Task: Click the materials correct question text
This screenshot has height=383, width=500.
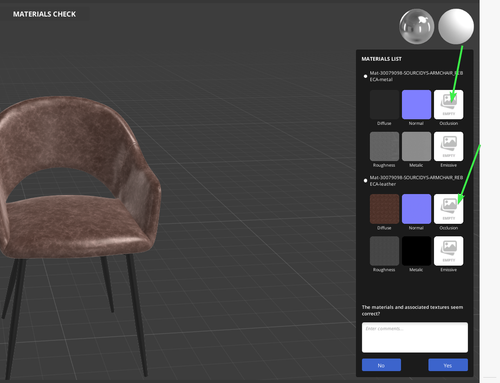Action: [412, 310]
